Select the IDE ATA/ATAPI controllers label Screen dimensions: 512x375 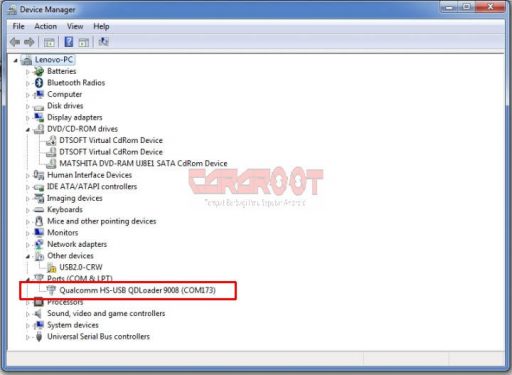point(92,187)
